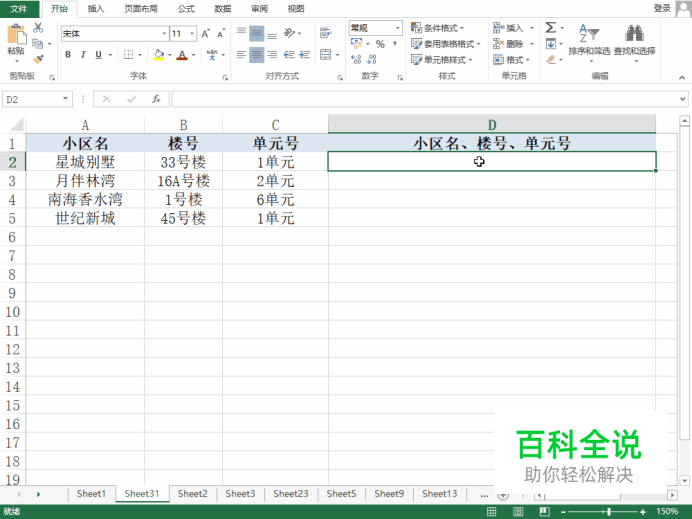The image size is (692, 519).
Task: Expand the font size dropdown
Action: [x=192, y=33]
